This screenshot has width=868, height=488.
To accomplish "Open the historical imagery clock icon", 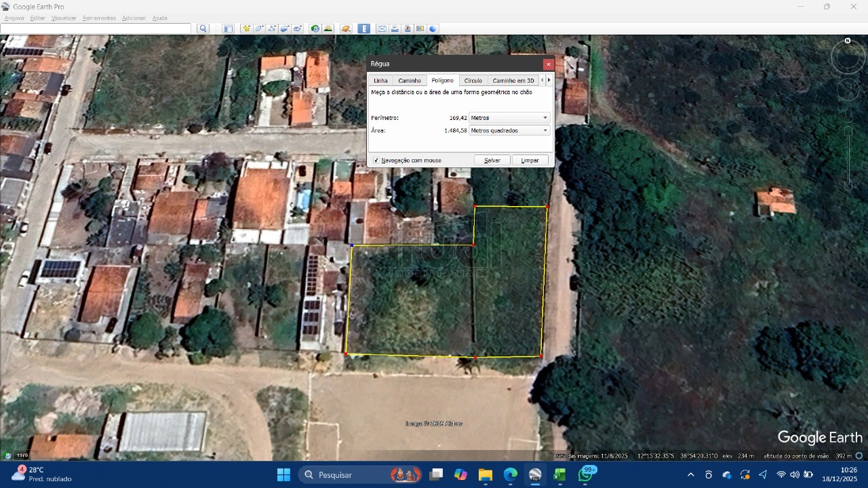I will [x=315, y=28].
